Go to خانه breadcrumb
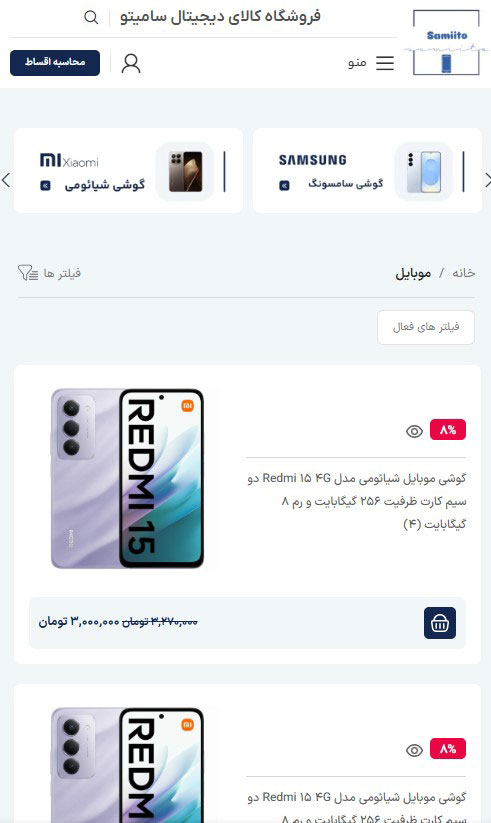This screenshot has width=491, height=823. point(464,273)
